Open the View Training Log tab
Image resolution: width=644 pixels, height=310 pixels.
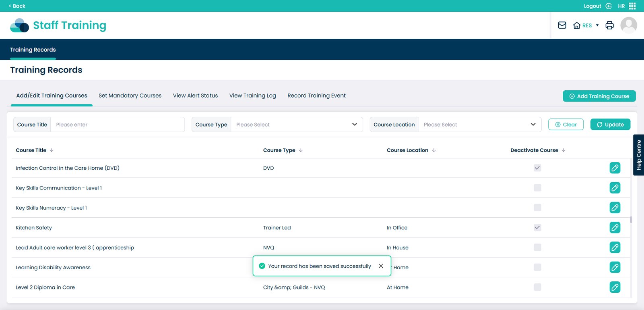[252, 96]
